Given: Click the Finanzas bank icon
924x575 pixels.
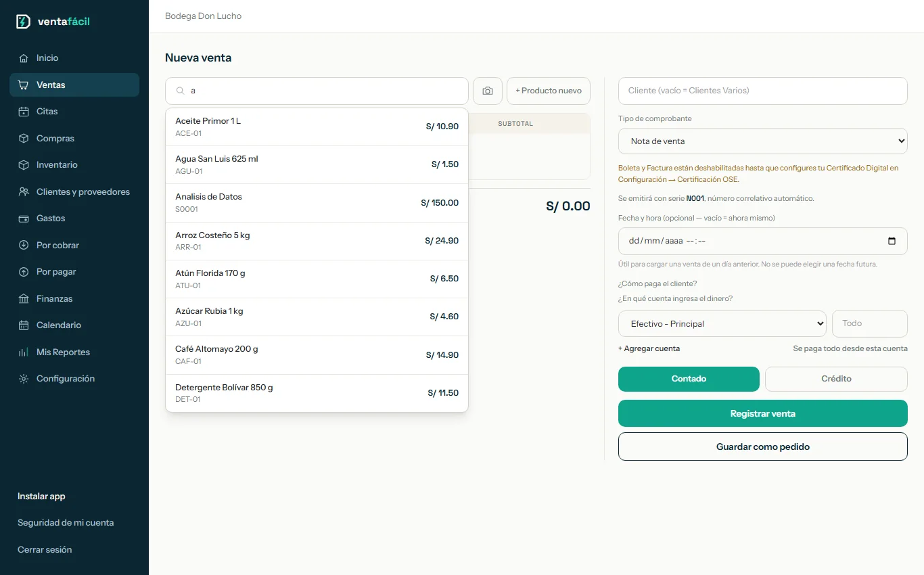Looking at the screenshot, I should coord(24,299).
